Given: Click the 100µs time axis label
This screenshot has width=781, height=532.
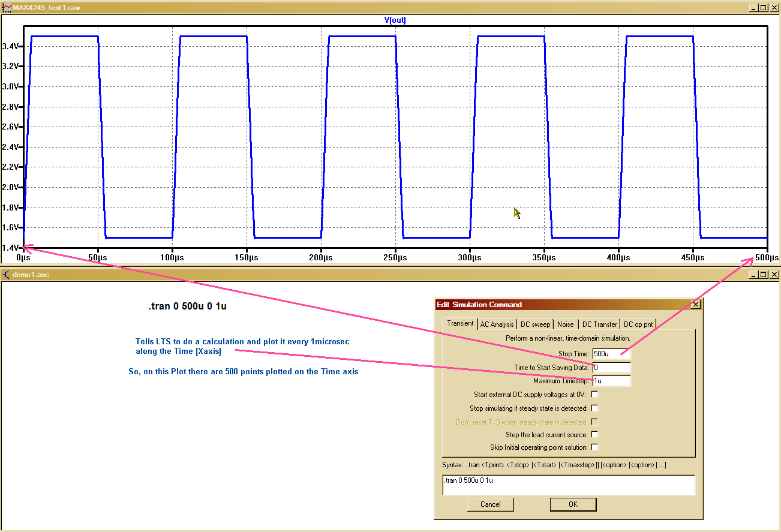Looking at the screenshot, I should tap(172, 257).
